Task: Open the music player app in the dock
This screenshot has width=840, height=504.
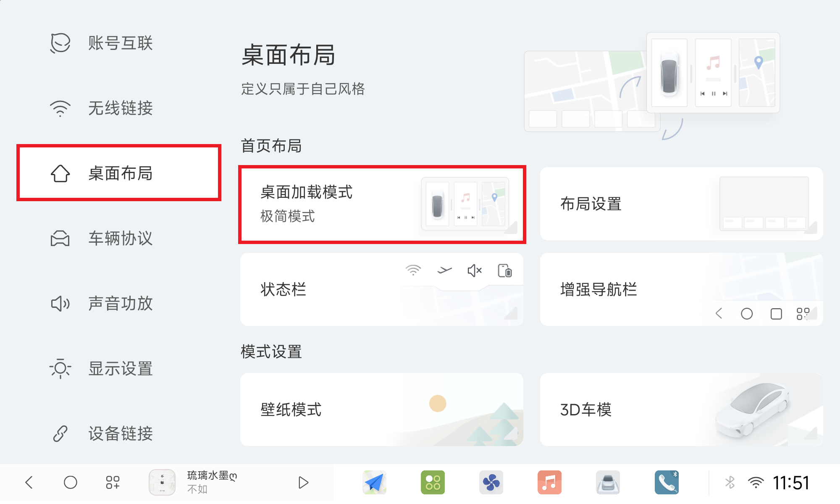Action: 549,482
